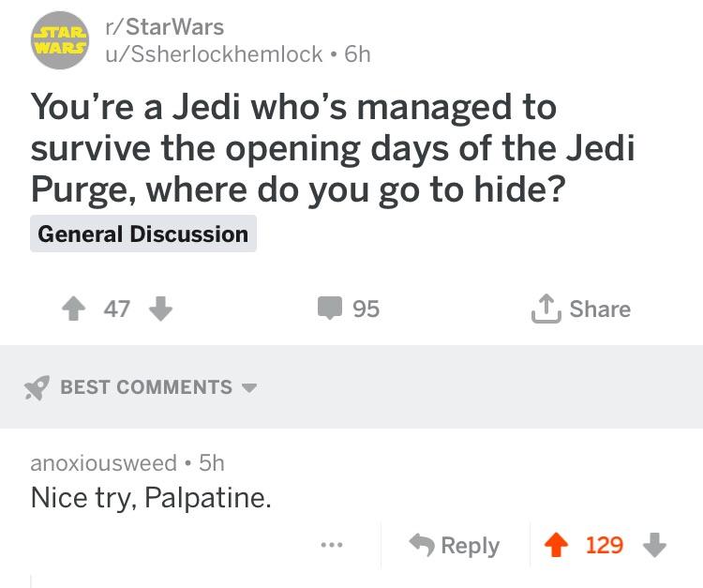
Task: Reply to the Palpatine comment
Action: 456,545
